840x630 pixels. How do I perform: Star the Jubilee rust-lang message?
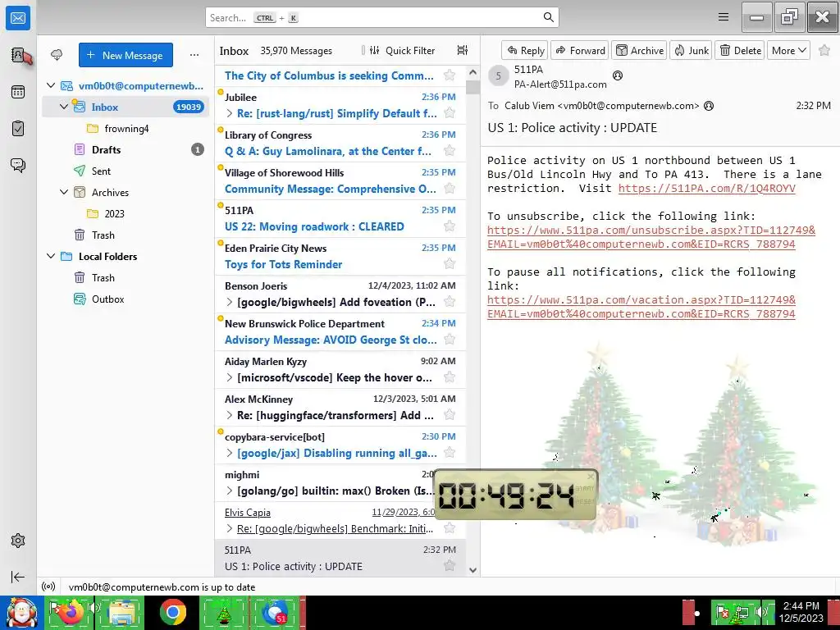pos(450,113)
